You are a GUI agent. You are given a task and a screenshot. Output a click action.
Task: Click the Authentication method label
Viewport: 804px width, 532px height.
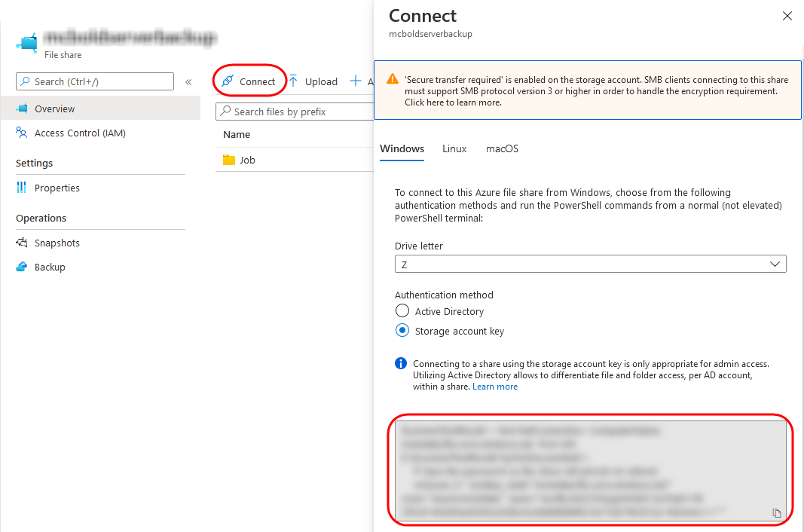tap(444, 295)
